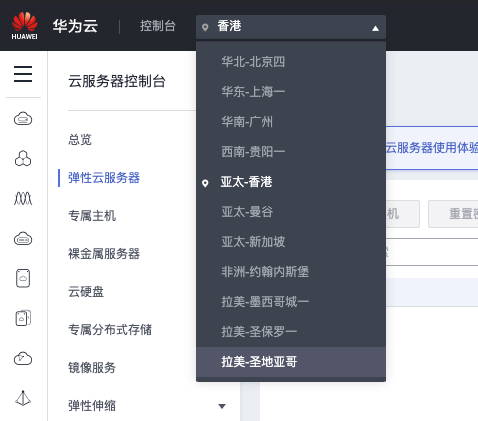Select region 拉美-圣地亚哥

(291, 362)
